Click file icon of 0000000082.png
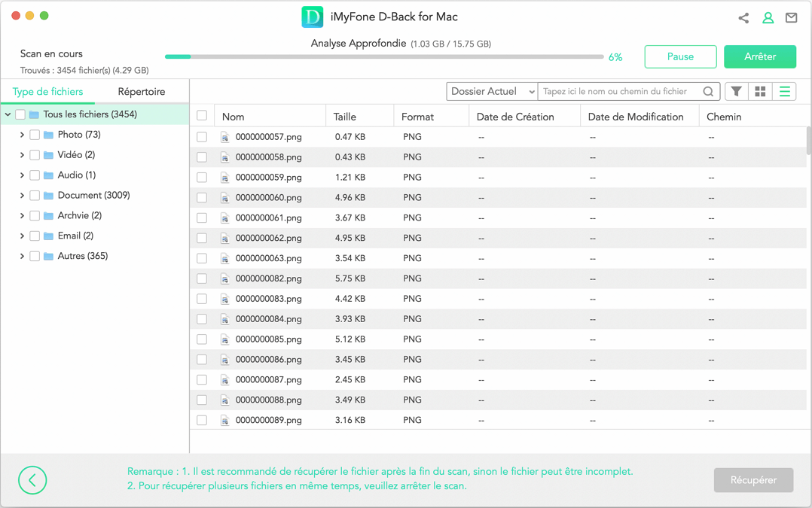Image resolution: width=812 pixels, height=508 pixels. click(x=224, y=278)
